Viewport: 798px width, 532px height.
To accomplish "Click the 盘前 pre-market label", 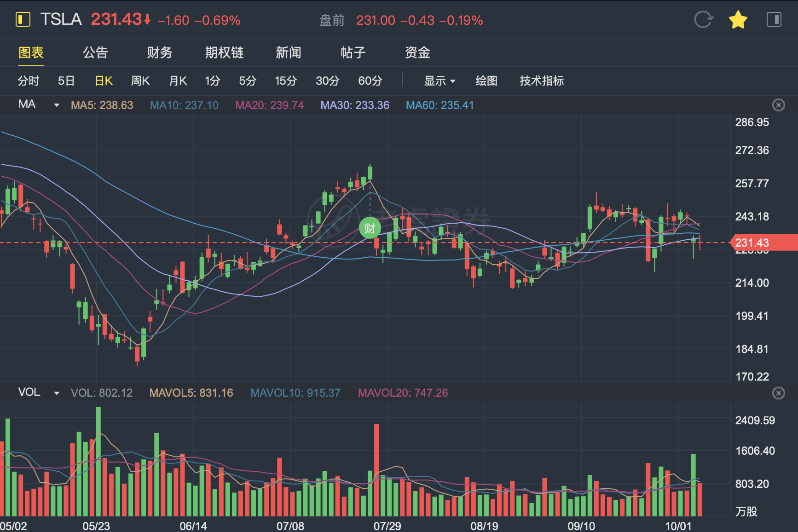I will pos(332,20).
